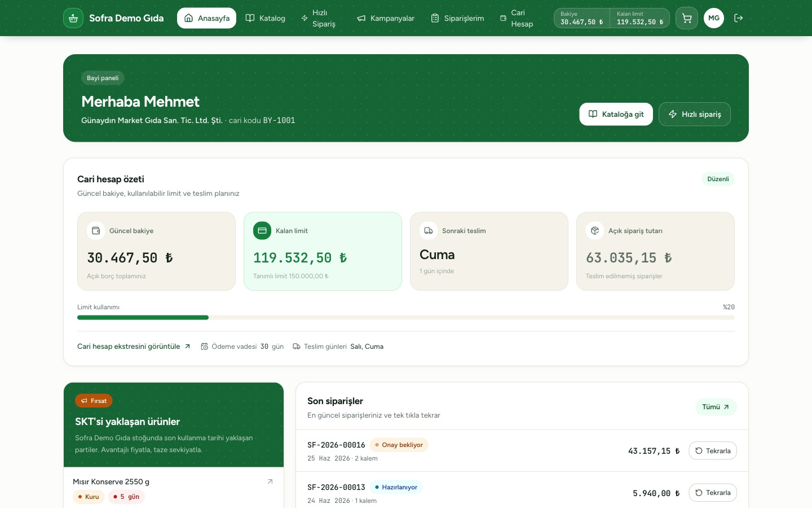
Task: Open the shopping cart icon
Action: (x=687, y=18)
